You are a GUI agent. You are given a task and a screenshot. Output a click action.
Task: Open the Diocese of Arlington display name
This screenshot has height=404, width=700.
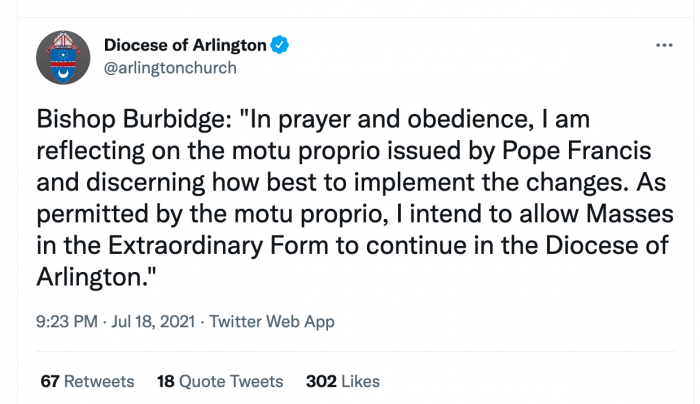tap(185, 45)
